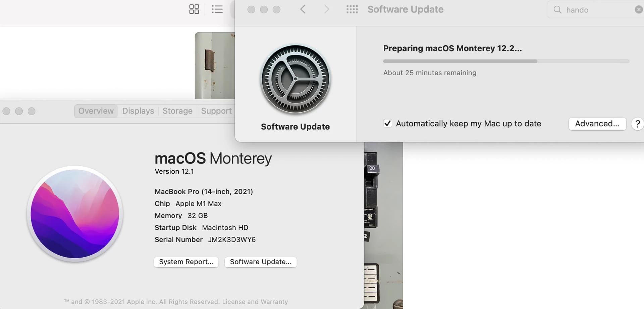Image resolution: width=644 pixels, height=309 pixels.
Task: Close the About This Mac window
Action: [x=6, y=111]
